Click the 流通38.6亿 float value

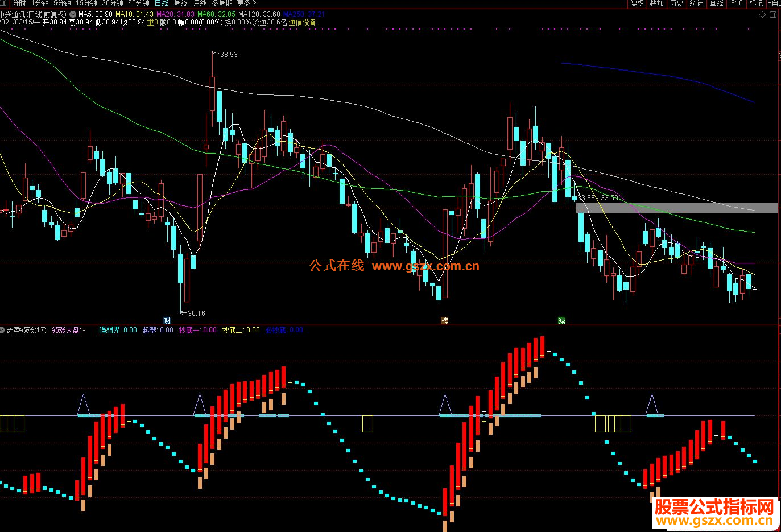270,22
